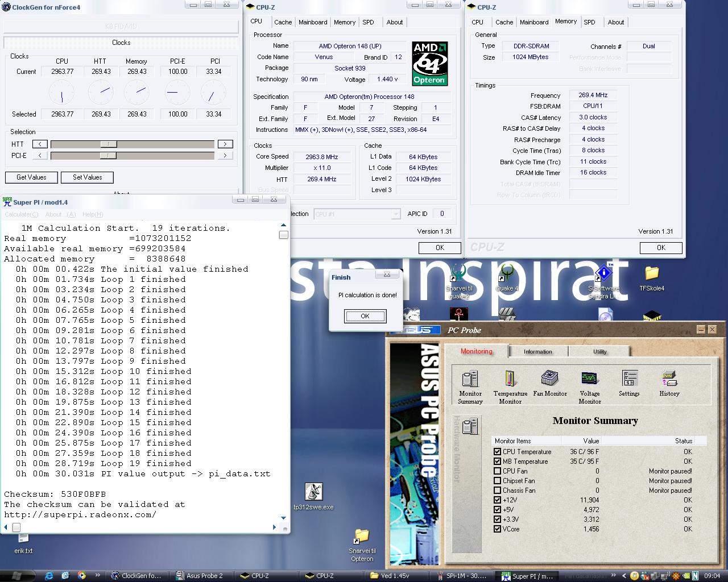Click Super PI title bar icon
Image resolution: width=728 pixels, height=582 pixels.
pos(7,202)
